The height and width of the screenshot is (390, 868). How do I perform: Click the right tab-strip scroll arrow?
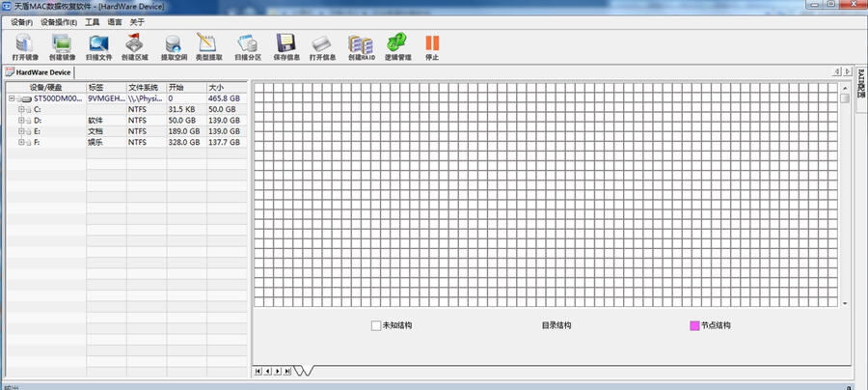848,71
